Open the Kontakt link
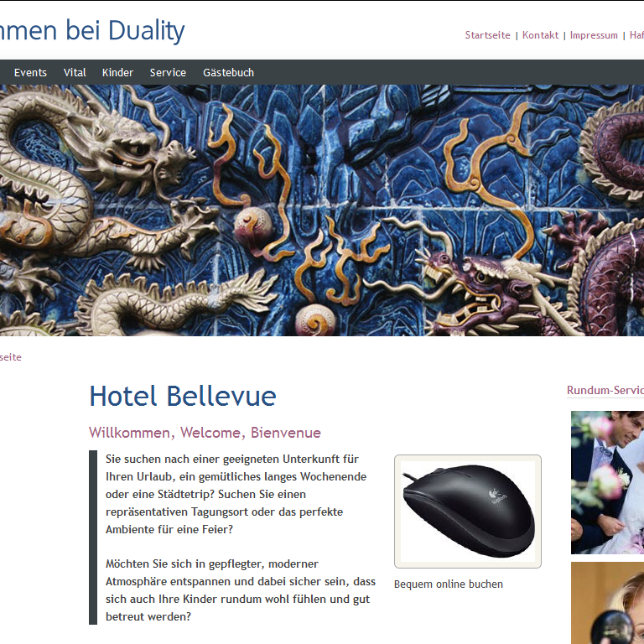Viewport: 644px width, 644px height. coord(540,35)
